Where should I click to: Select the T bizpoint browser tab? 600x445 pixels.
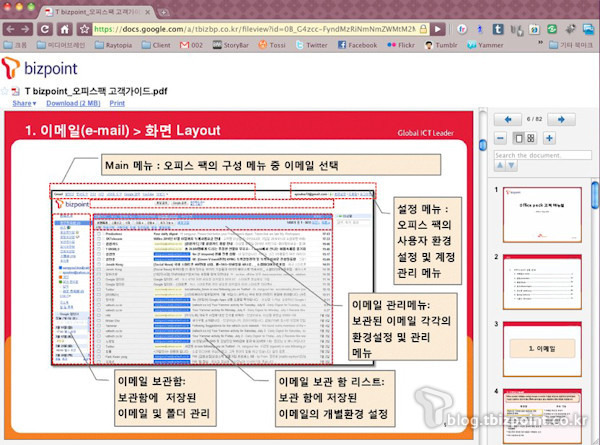(x=96, y=12)
